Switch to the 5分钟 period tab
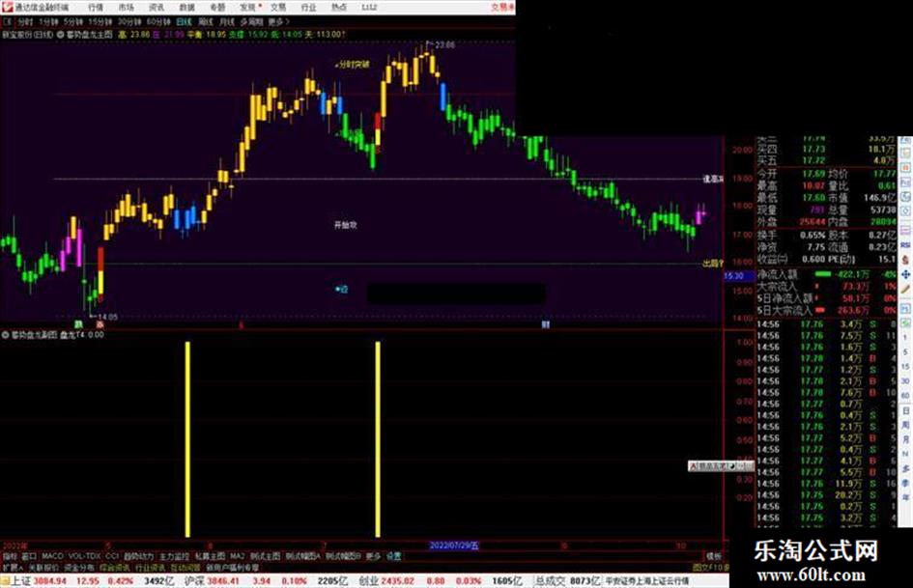 (x=73, y=22)
